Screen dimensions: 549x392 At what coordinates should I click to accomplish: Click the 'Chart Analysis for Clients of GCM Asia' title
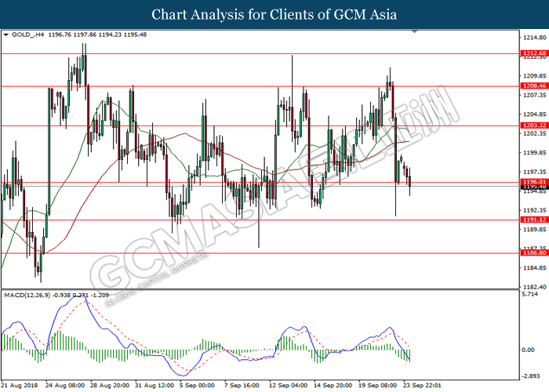[274, 15]
